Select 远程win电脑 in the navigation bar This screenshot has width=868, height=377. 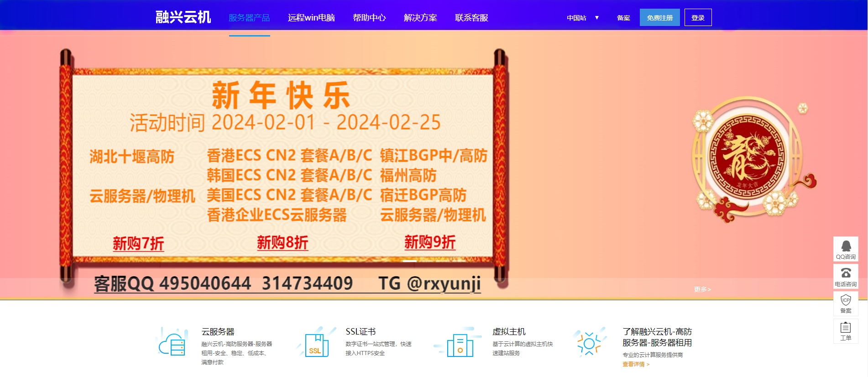pyautogui.click(x=311, y=18)
